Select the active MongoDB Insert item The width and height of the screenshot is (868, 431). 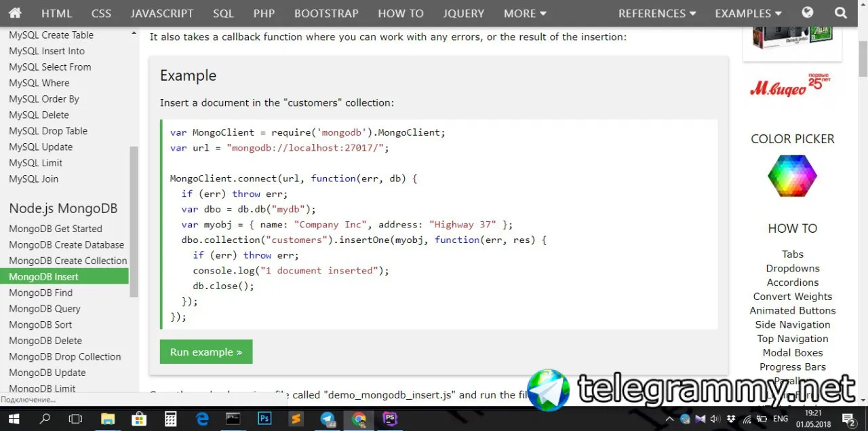64,276
